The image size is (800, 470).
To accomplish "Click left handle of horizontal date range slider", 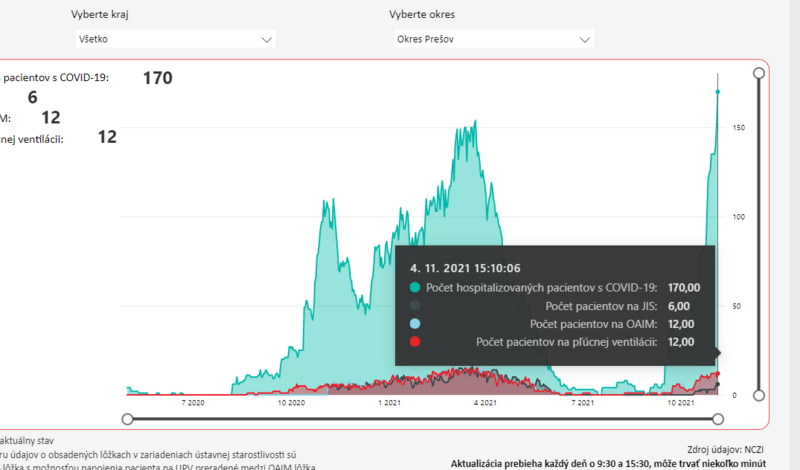I will tap(128, 419).
